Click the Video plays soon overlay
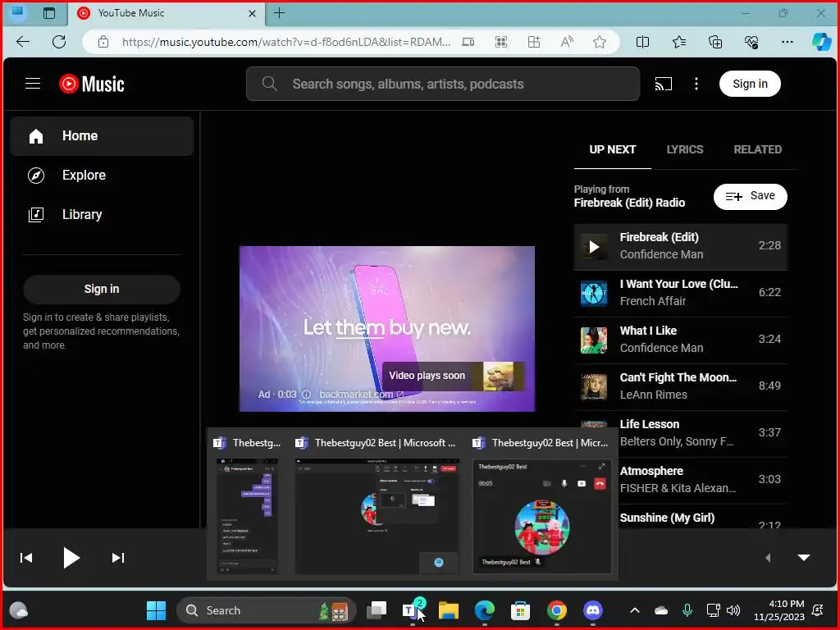This screenshot has height=630, width=840. (453, 376)
